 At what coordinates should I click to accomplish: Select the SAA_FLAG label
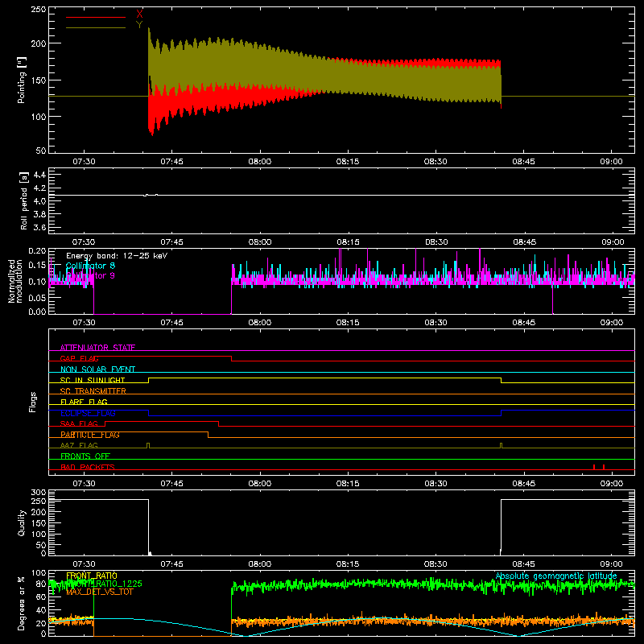pyautogui.click(x=79, y=424)
